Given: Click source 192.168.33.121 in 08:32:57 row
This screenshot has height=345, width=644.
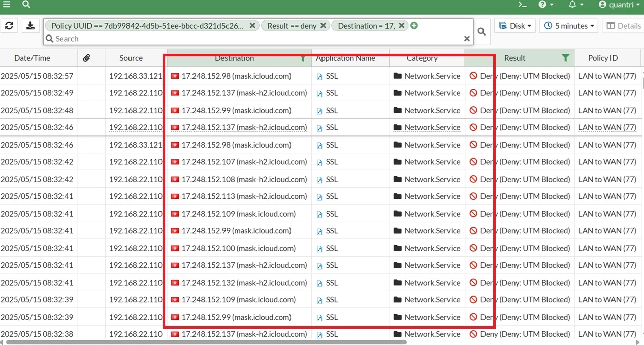Looking at the screenshot, I should pos(136,76).
